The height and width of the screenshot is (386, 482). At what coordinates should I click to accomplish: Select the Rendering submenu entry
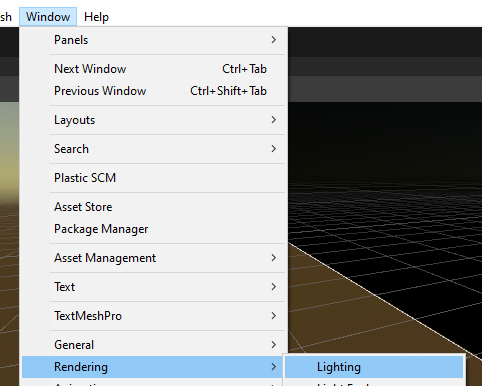pyautogui.click(x=152, y=367)
